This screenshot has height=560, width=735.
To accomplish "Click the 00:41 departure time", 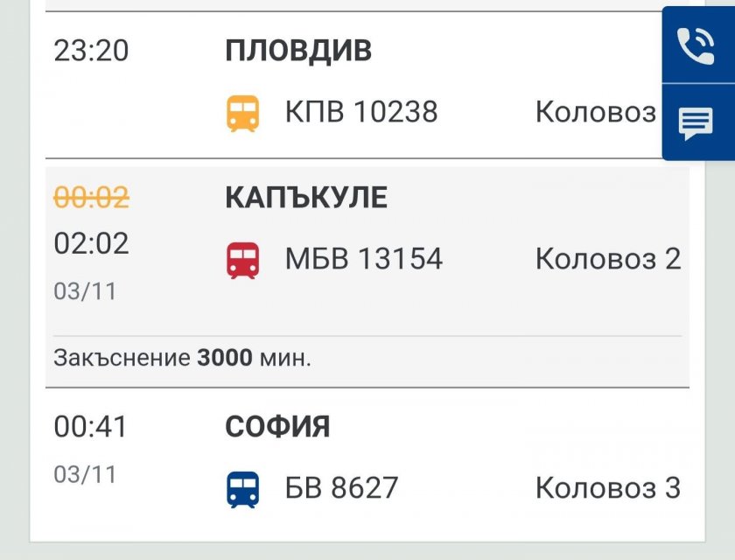I will click(91, 427).
